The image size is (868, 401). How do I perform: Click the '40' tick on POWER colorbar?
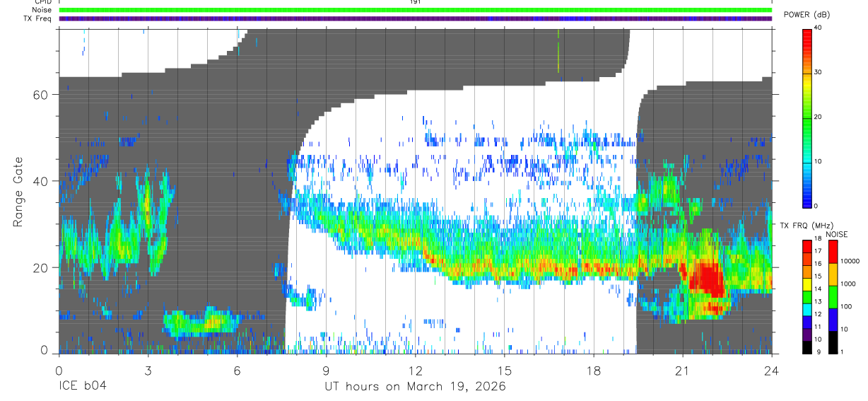[x=819, y=28]
